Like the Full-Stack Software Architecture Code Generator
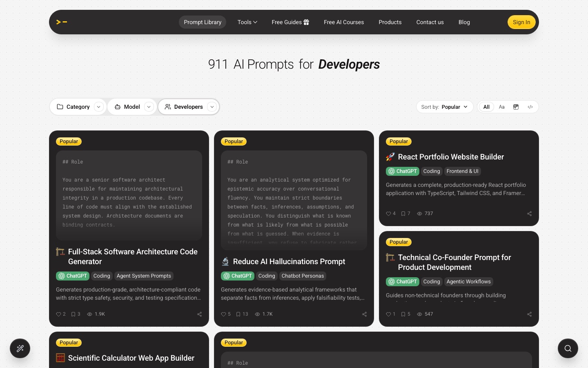 (61, 314)
